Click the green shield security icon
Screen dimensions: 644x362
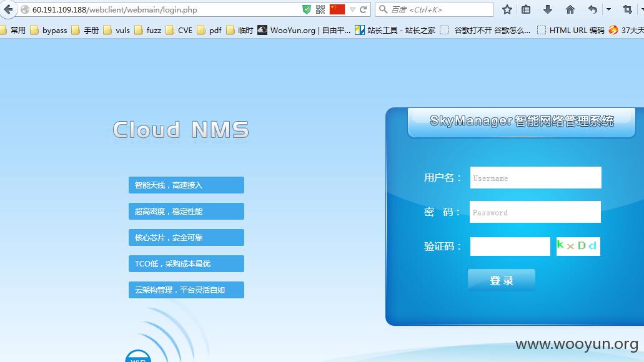pos(307,9)
